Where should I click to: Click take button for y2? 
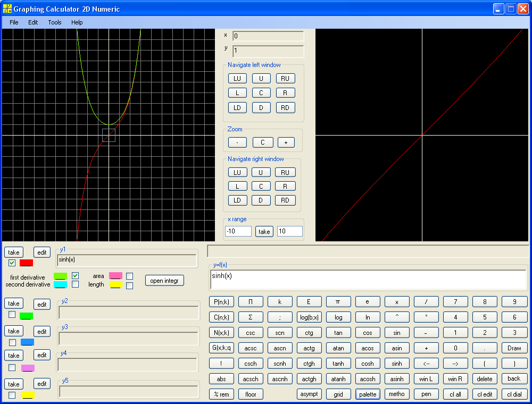tap(14, 304)
